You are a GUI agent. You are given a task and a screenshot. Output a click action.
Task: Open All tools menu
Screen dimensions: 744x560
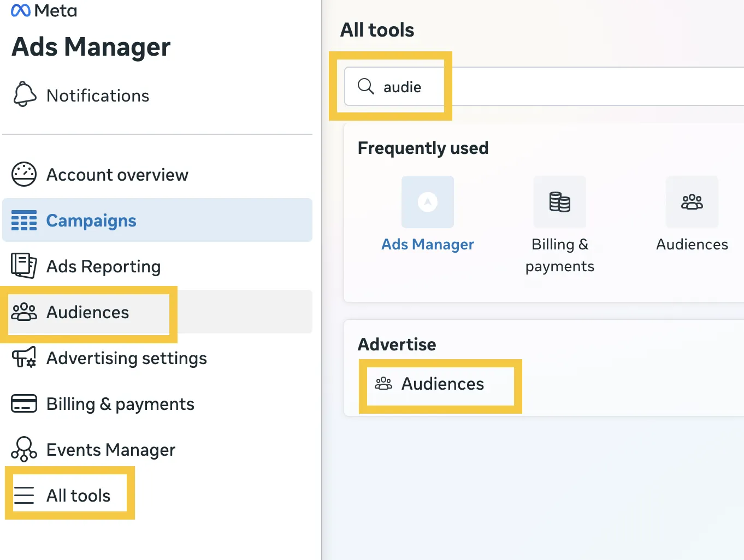tap(157, 495)
